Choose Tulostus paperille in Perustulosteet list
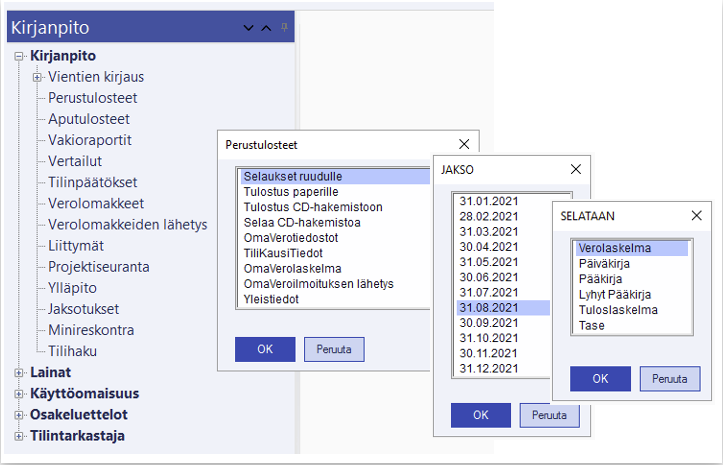This screenshot has height=465, width=723. coord(291,191)
